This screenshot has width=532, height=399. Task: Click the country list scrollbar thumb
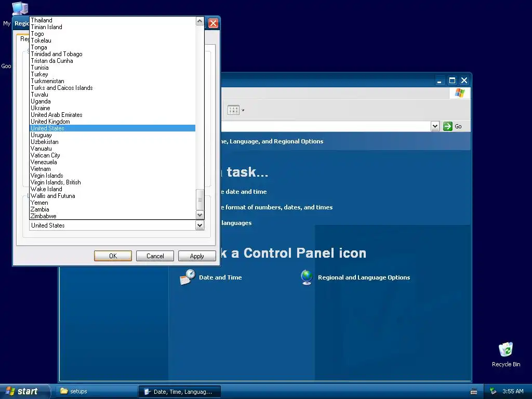pyautogui.click(x=200, y=200)
